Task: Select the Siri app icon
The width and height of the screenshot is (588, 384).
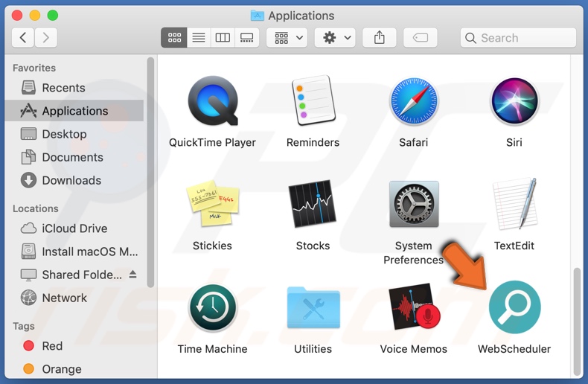Action: (x=514, y=102)
